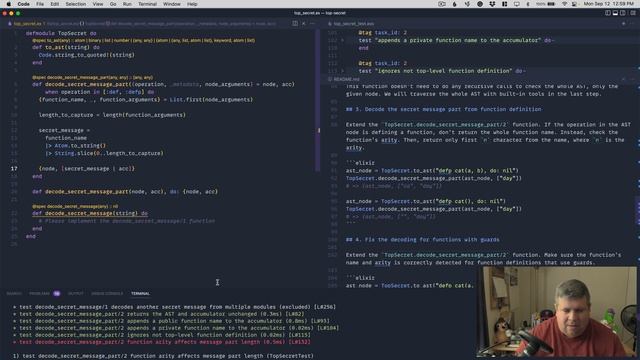This screenshot has width=640, height=360.
Task: Open more actions for left editor group
Action: pos(312,24)
